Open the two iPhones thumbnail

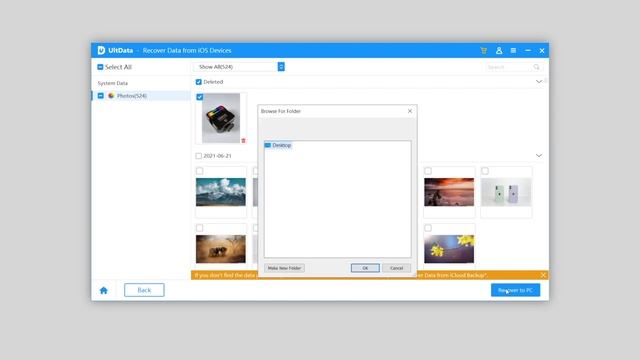[x=506, y=192]
